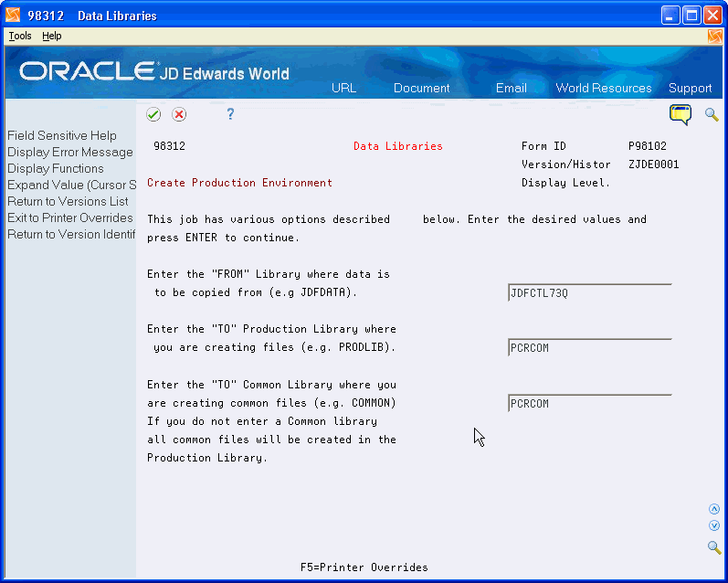Click the bottom-right magnifier zoom icon

tap(714, 546)
